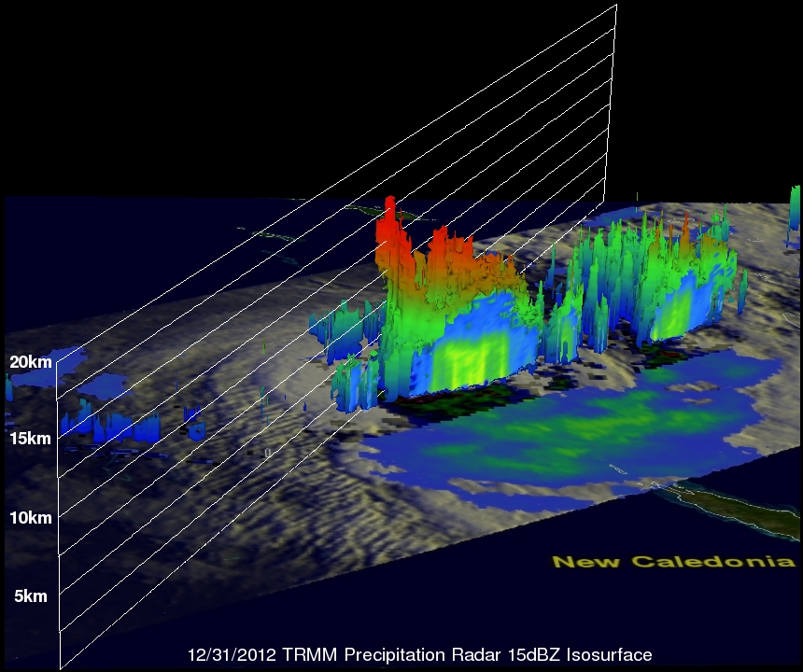Screen dimensions: 803x672
Task: Click the 5km altitude label
Action: coord(31,596)
